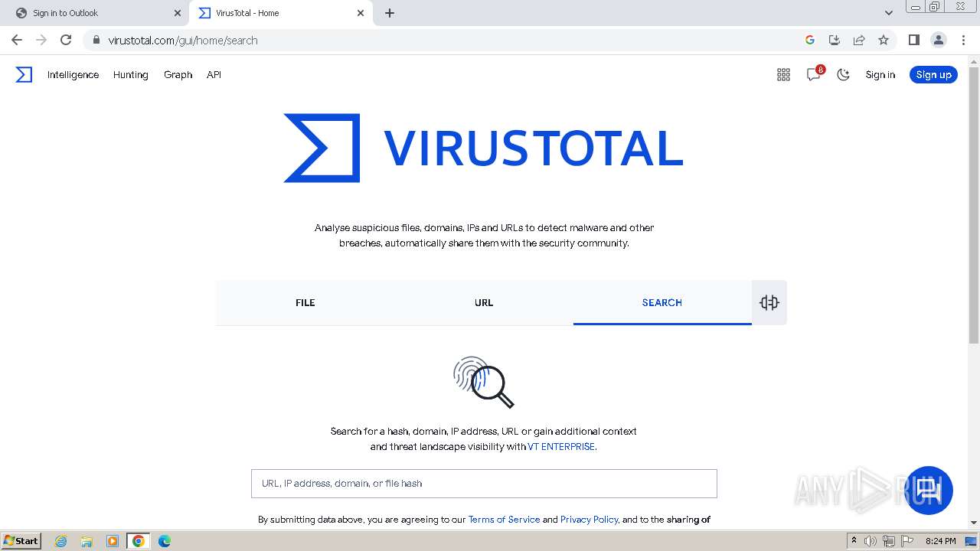980x551 pixels.
Task: Close the Sign in to Outlook tab
Action: (178, 13)
